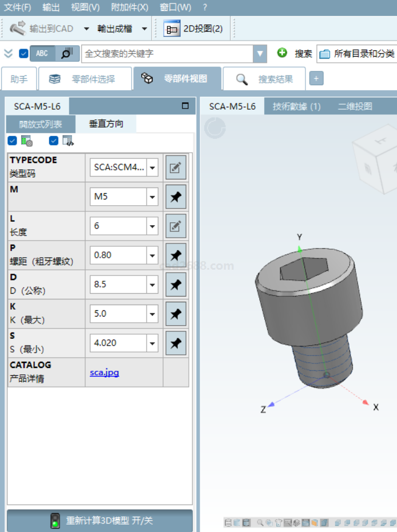Expand the TYPECODE dropdown

[x=152, y=168]
